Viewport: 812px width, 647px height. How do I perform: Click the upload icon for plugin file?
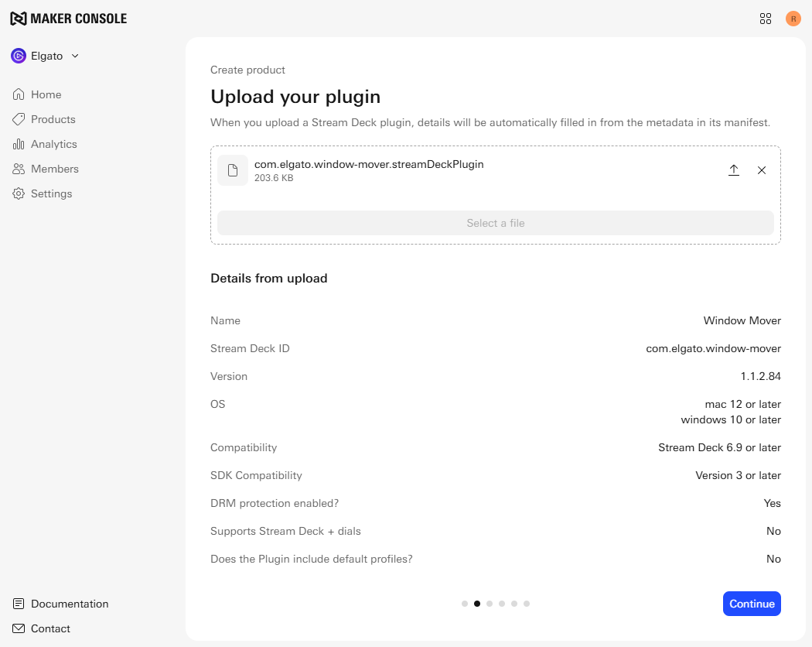(x=734, y=170)
